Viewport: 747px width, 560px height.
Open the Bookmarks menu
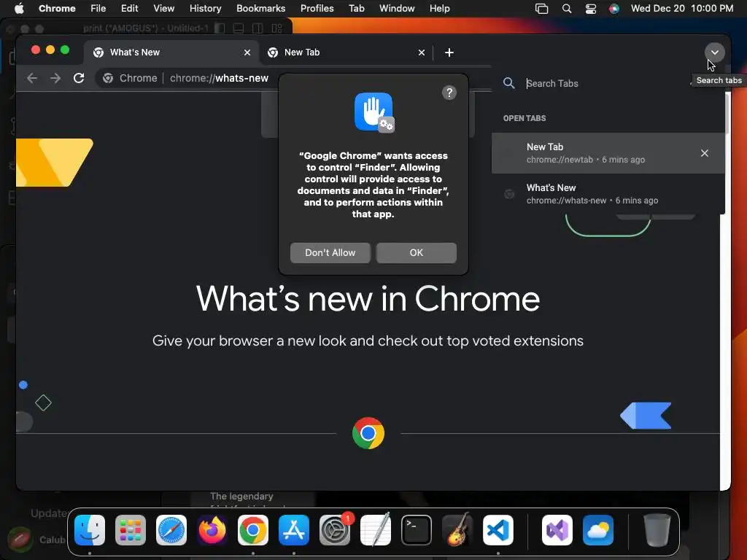[x=260, y=9]
